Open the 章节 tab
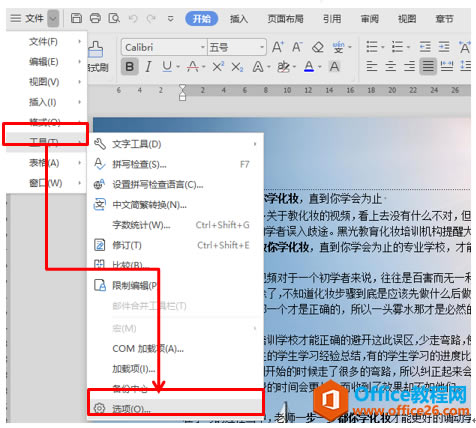476x428 pixels. point(444,18)
